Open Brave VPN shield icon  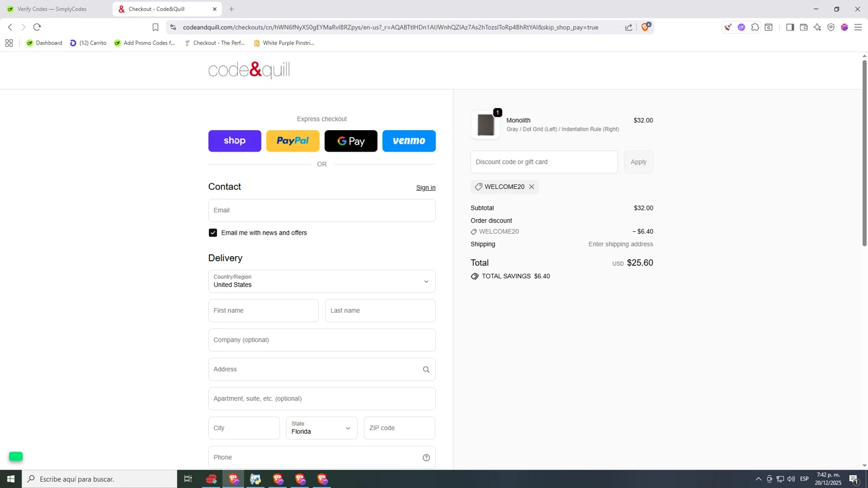pos(831,27)
